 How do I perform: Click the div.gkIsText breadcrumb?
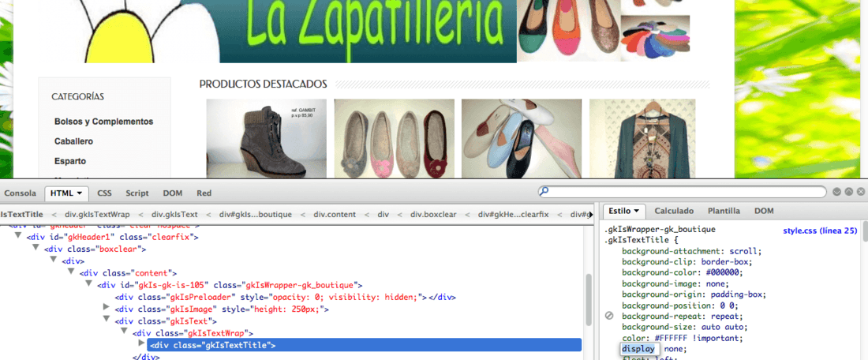pos(174,214)
